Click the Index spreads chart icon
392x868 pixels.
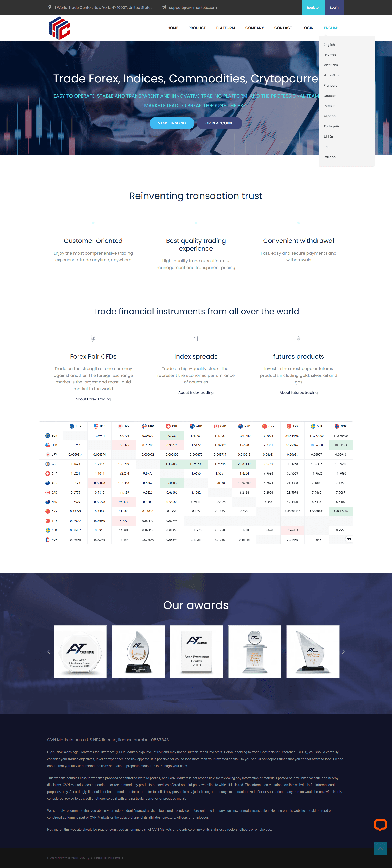coord(196,338)
